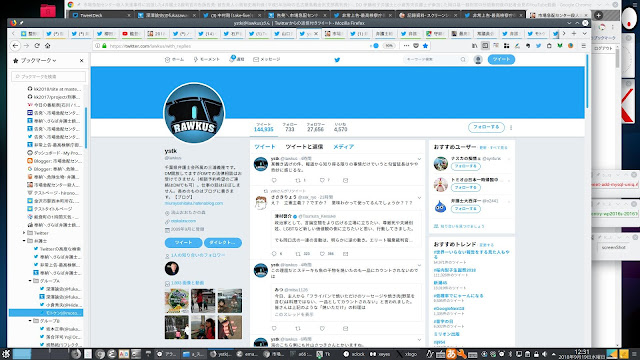Open the list all tabs dropdown
This screenshot has height=360, width=640.
[x=584, y=33]
